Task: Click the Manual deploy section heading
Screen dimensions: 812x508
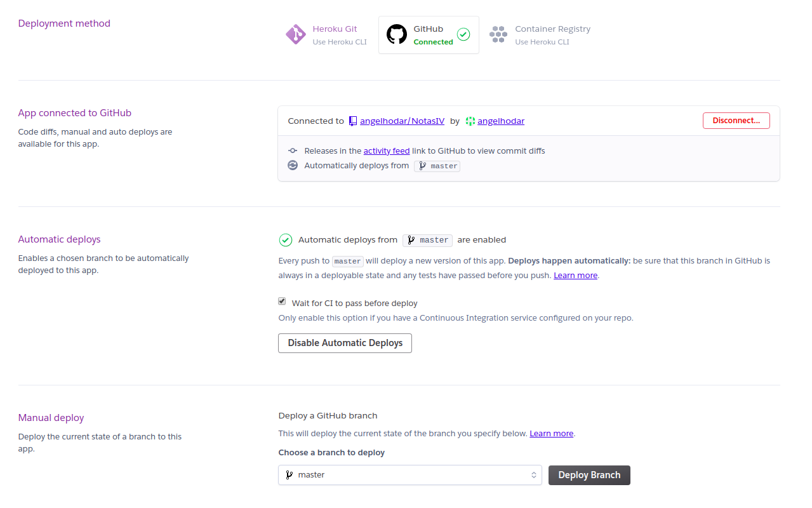Action: point(51,418)
